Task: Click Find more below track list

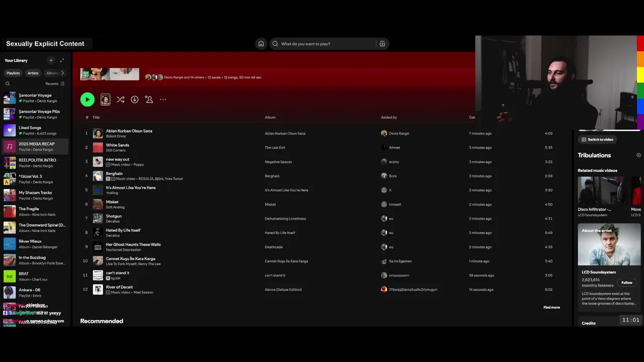Action: tap(551, 307)
